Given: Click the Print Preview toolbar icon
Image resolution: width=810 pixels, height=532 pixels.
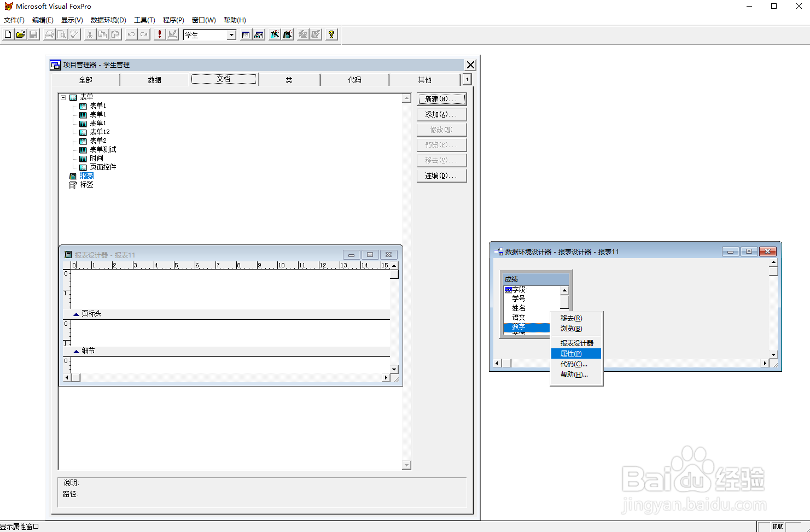Looking at the screenshot, I should (x=62, y=34).
